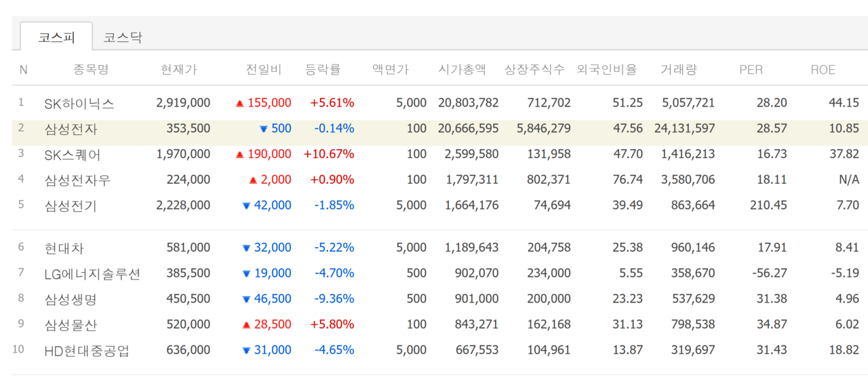Click the +10.67% change rate

click(x=329, y=154)
